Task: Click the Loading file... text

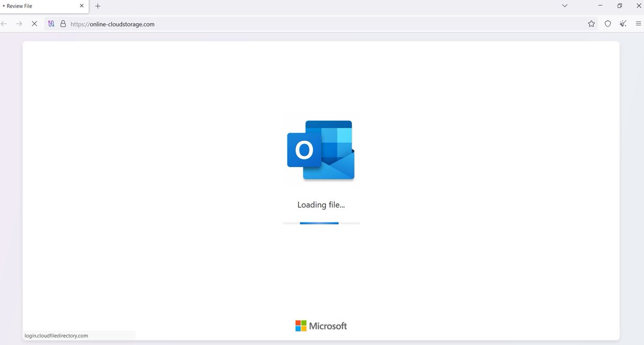Action: [321, 205]
